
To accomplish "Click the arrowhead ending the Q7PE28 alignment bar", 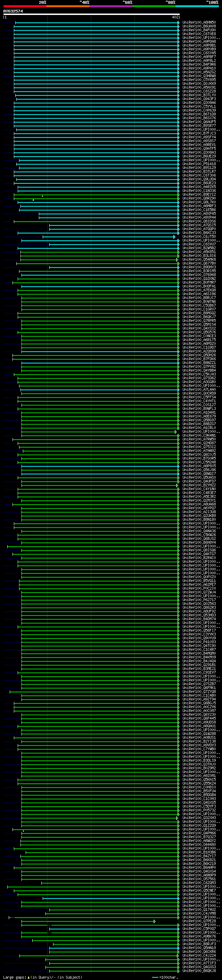I will (155, 921).
